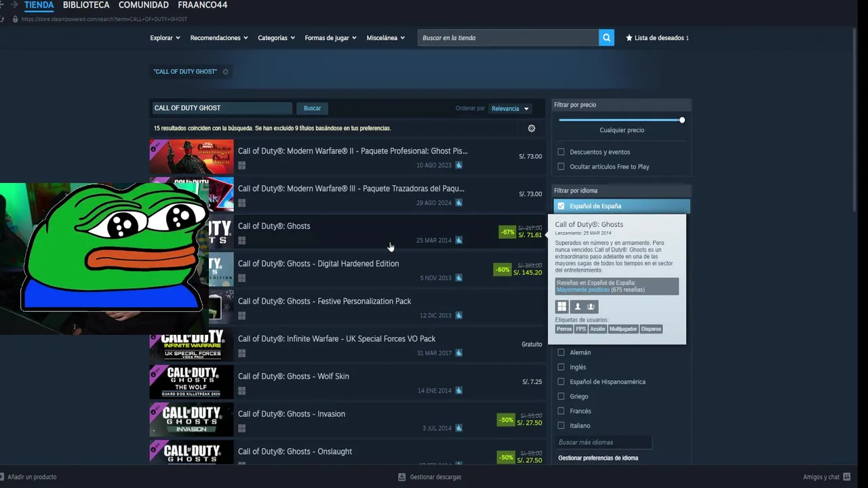Screen dimensions: 868x488
Task: Expand the Recomendaciones dropdown
Action: pyautogui.click(x=219, y=38)
